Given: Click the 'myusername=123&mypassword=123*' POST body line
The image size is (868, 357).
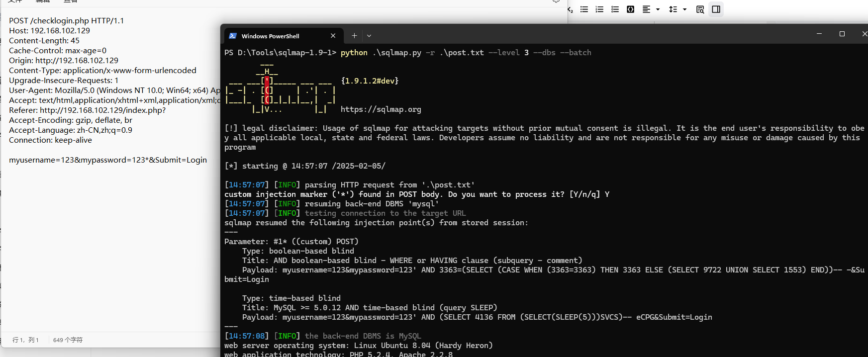Looking at the screenshot, I should (x=108, y=160).
